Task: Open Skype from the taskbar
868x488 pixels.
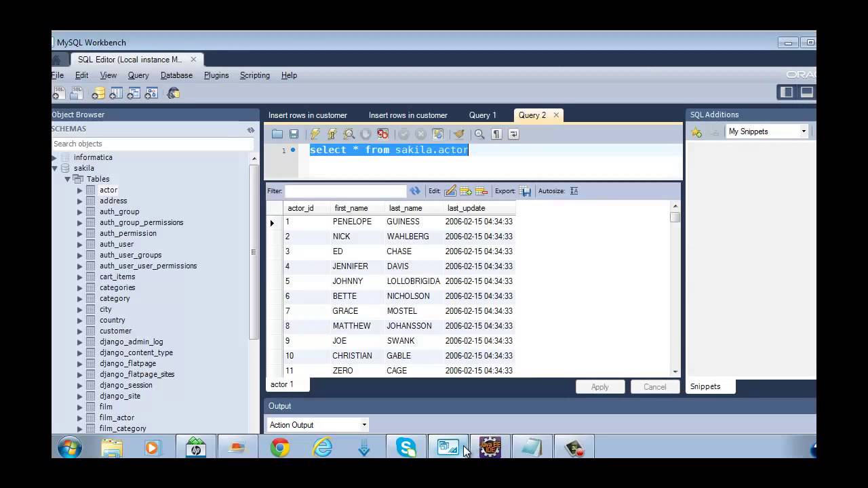Action: pyautogui.click(x=406, y=448)
